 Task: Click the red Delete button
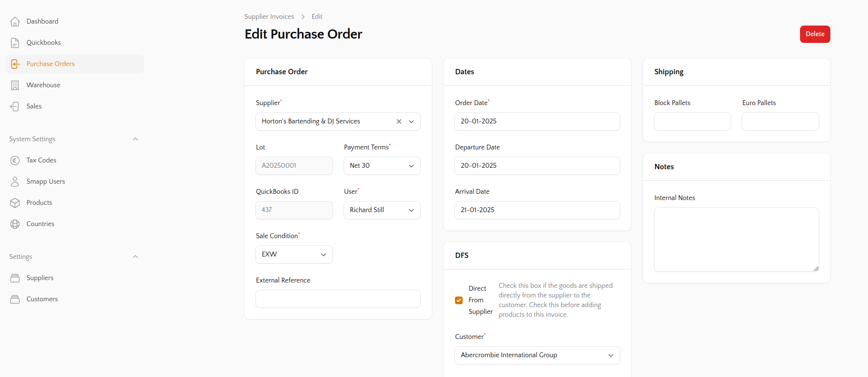click(815, 34)
